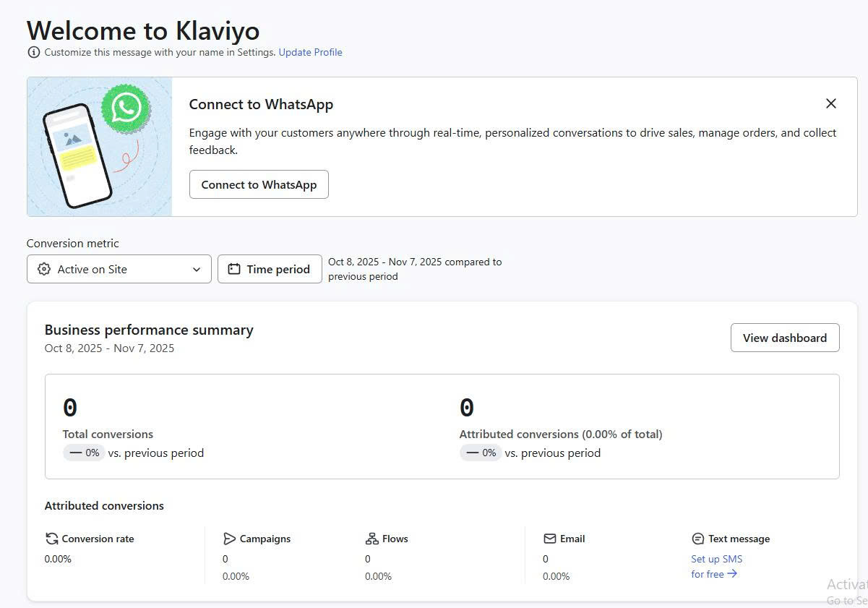Click the 0% badge under Total conversions
Viewport: 868px width, 608px height.
pyautogui.click(x=84, y=453)
